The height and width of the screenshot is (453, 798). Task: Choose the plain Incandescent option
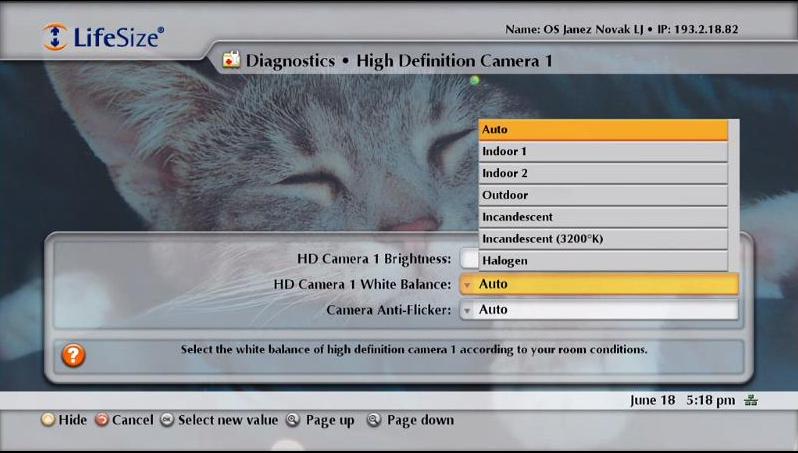[603, 217]
